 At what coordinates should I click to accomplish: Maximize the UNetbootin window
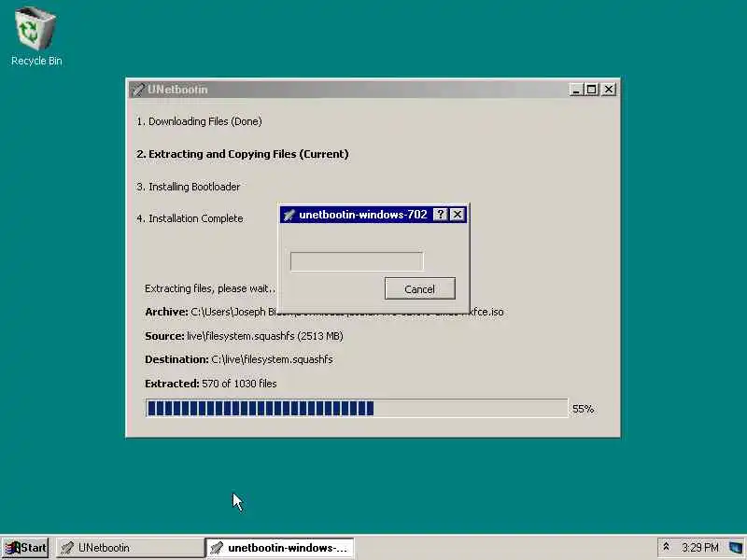[x=591, y=90]
